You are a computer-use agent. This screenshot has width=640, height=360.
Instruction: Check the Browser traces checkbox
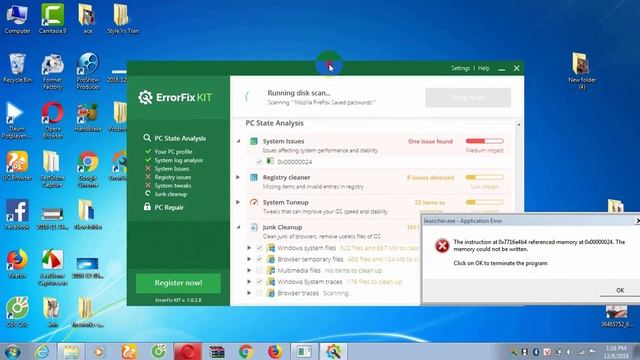coord(259,293)
